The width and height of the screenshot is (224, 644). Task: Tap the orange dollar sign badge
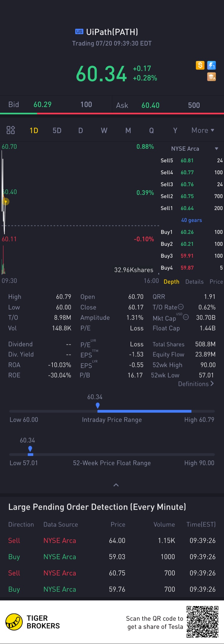pyautogui.click(x=200, y=65)
